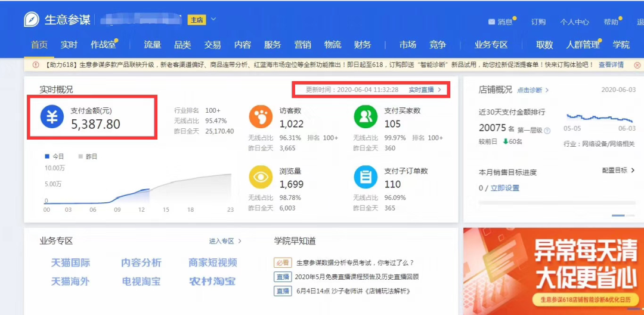Close the 618 notice banner

[x=637, y=65]
